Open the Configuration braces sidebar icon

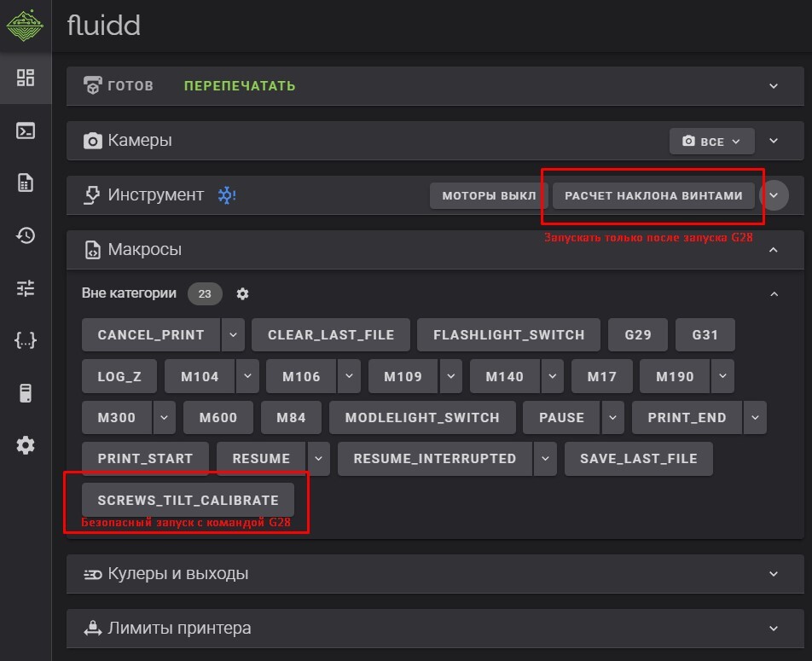pyautogui.click(x=26, y=340)
